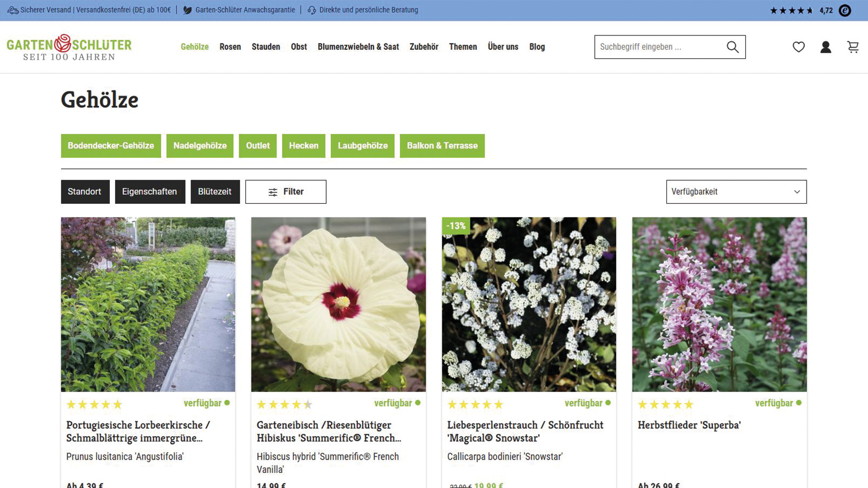Open the wishlist heart icon
This screenshot has height=488, width=868.
point(799,47)
